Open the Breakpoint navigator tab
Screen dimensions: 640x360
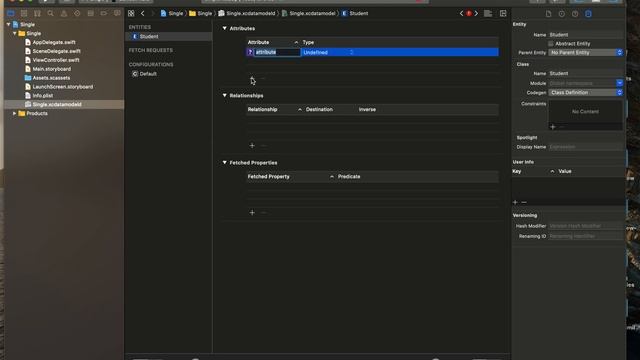[x=104, y=13]
